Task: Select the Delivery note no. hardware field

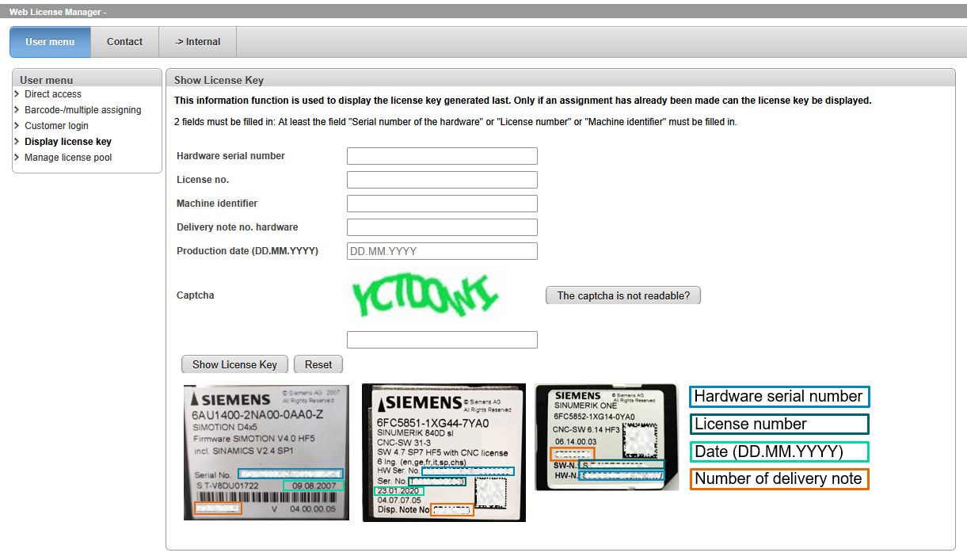Action: 442,227
